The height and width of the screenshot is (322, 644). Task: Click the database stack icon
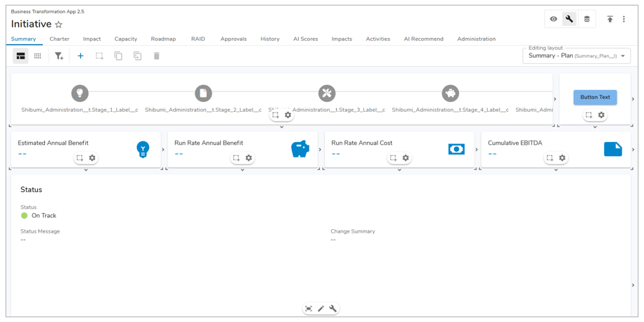pos(586,19)
